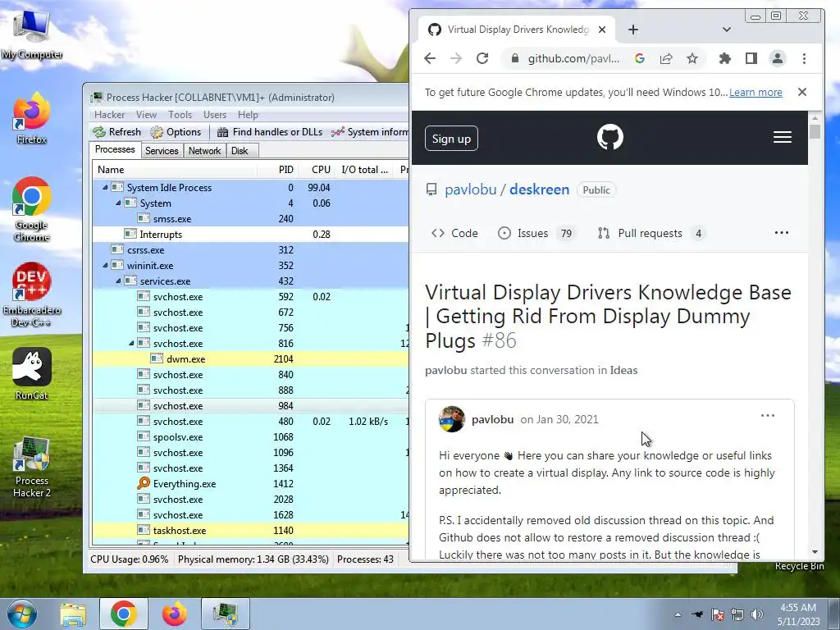Click Sign up button on GitHub

point(451,138)
